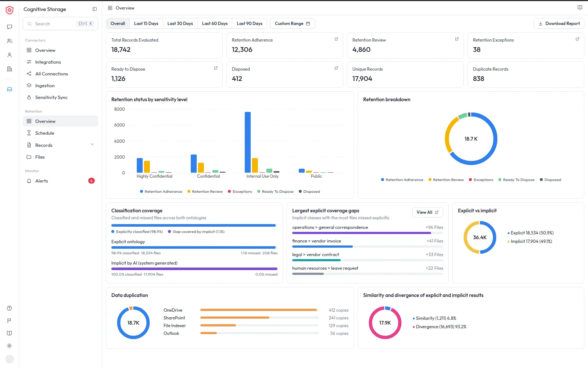Switch to Last 60 Days tab
This screenshot has width=588, height=368.
(x=215, y=24)
